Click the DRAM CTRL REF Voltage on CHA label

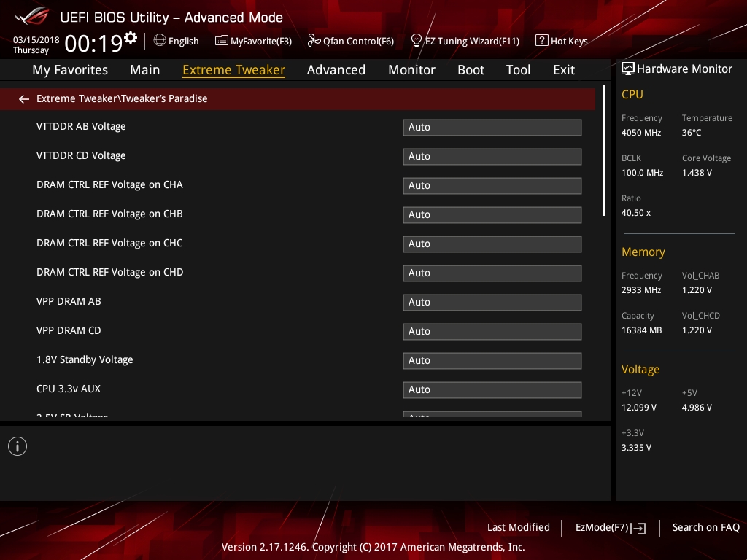pos(109,184)
